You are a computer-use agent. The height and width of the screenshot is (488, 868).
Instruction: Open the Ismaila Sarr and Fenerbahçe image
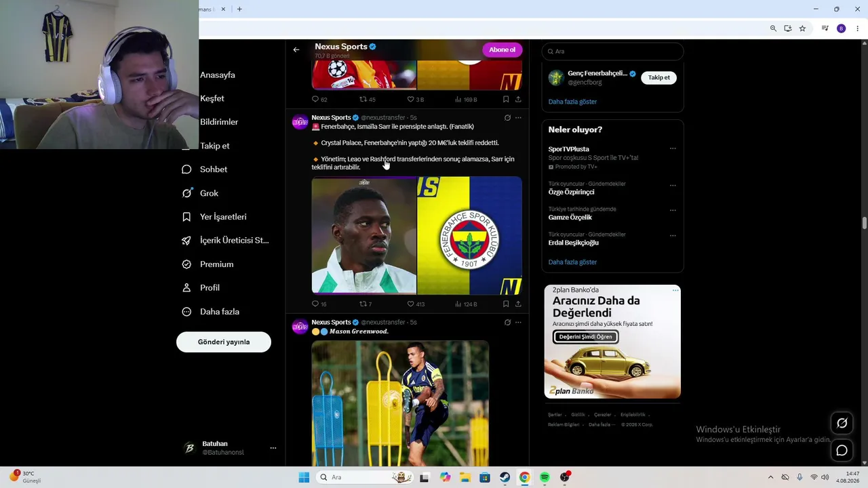click(x=417, y=235)
